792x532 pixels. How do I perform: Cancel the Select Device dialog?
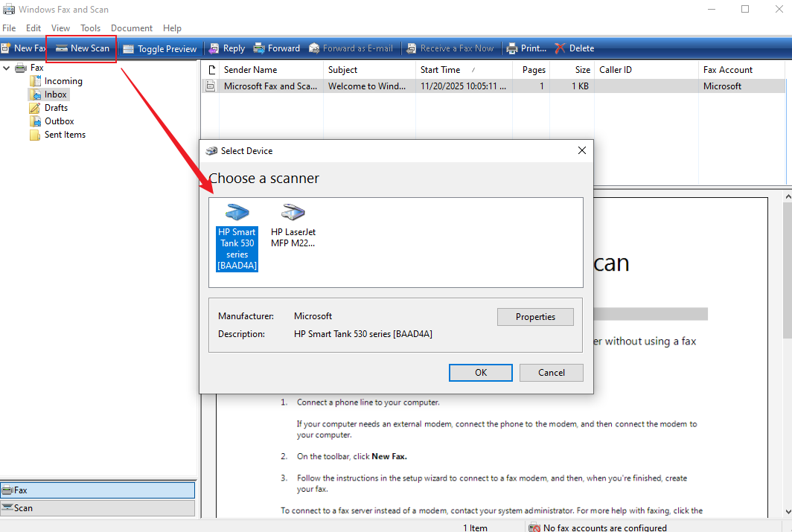pyautogui.click(x=551, y=372)
